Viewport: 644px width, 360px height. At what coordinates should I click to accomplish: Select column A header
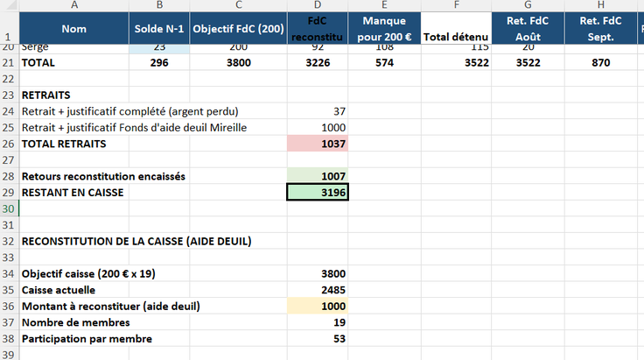(x=73, y=5)
